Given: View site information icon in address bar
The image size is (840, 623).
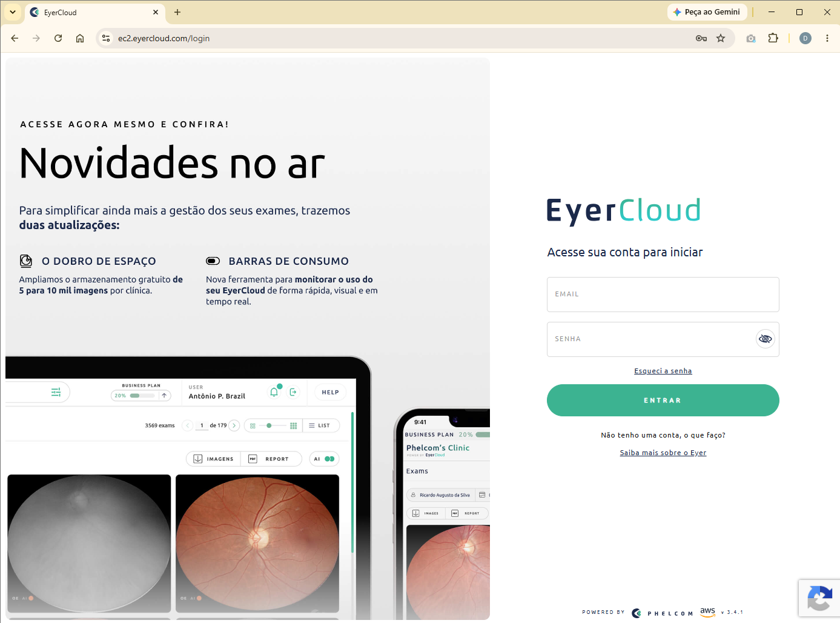Looking at the screenshot, I should pos(106,38).
